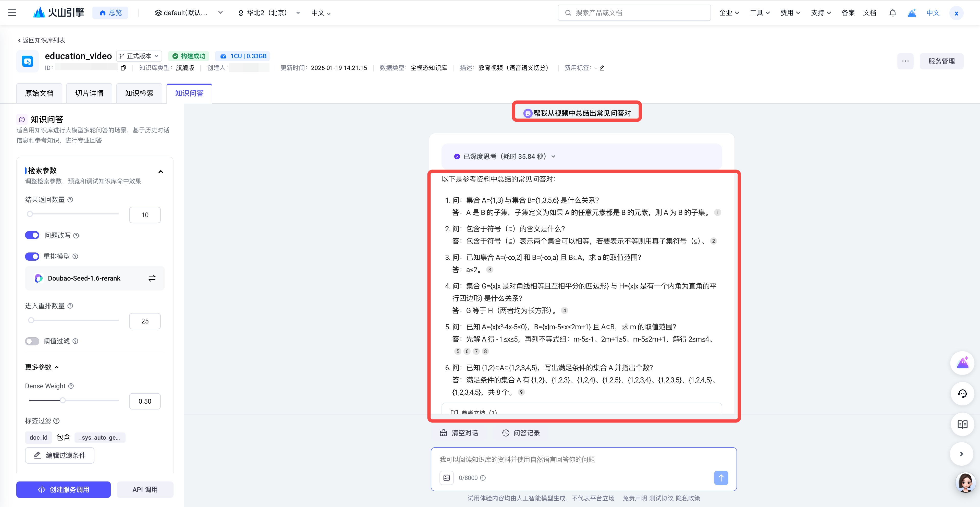Collapse the 检索参数 section

tap(161, 172)
